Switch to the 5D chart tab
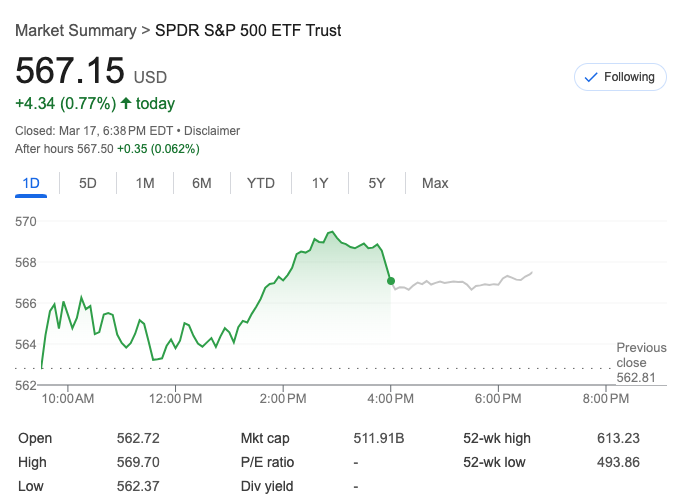Image resolution: width=680 pixels, height=502 pixels. click(x=88, y=183)
